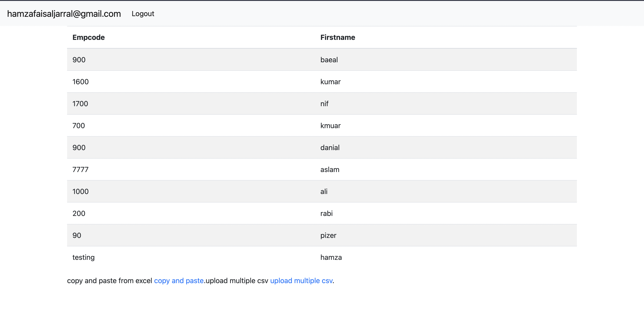This screenshot has height=336, width=644.
Task: Click the cell containing kmuar
Action: click(331, 125)
